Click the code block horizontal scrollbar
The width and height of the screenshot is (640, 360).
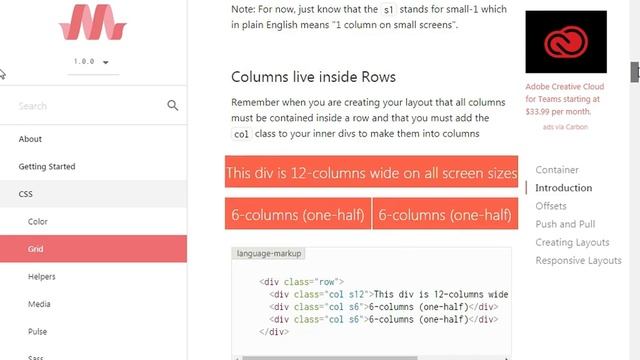pyautogui.click(x=330, y=358)
